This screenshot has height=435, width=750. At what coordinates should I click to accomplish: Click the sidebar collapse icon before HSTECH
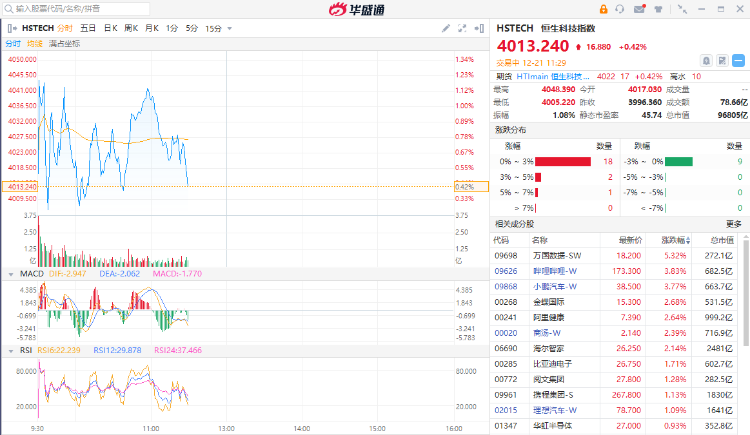[12, 29]
